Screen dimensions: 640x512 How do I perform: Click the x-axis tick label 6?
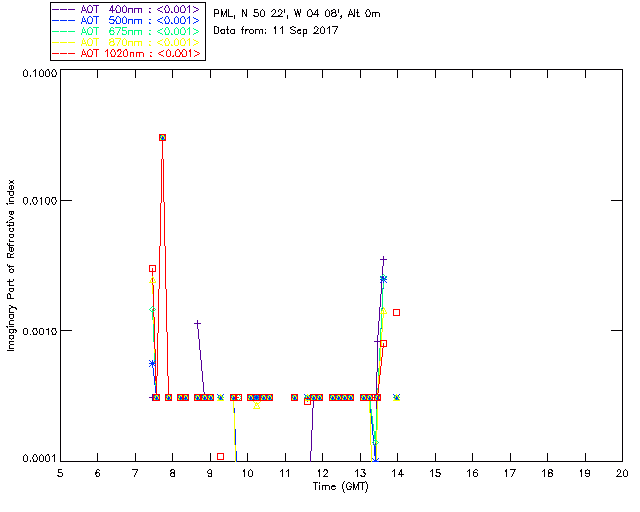(x=98, y=473)
